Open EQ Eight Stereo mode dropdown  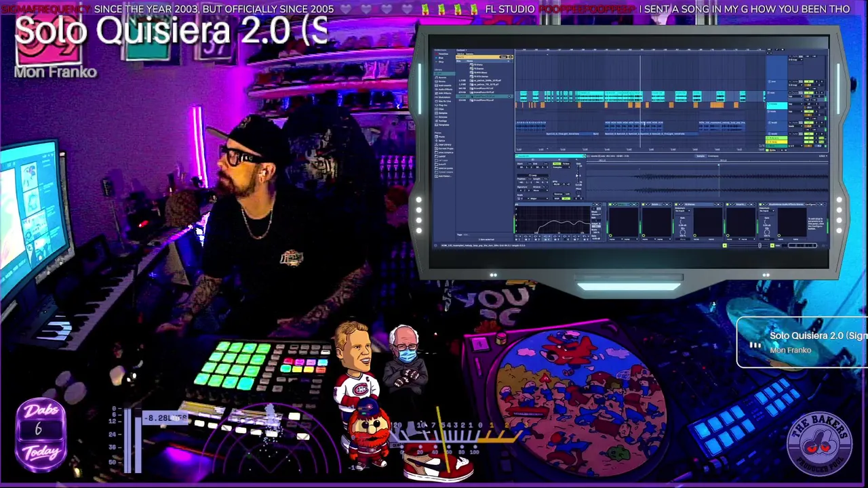tap(596, 214)
